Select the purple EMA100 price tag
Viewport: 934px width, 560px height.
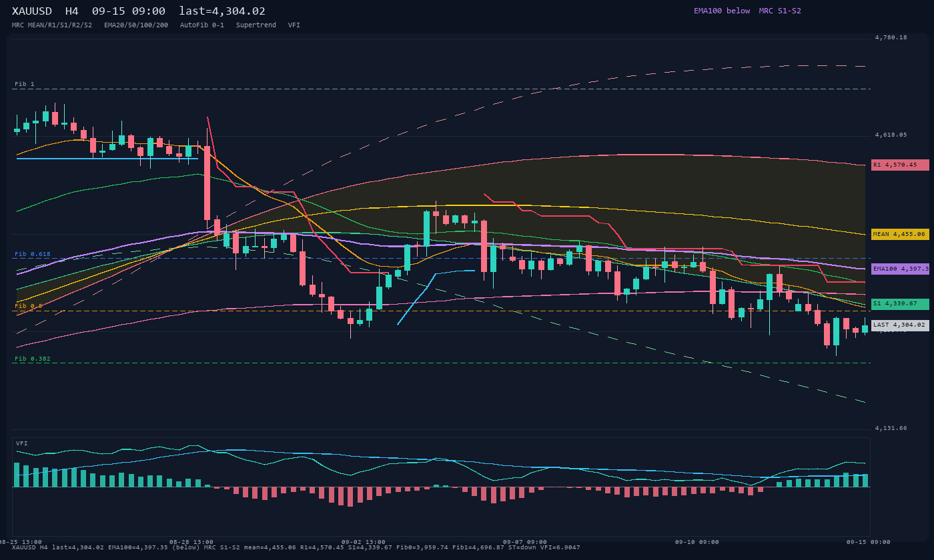[x=900, y=269]
